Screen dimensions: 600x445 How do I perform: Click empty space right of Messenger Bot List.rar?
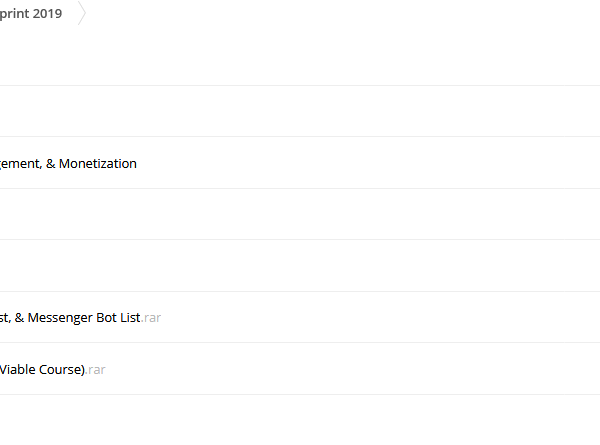(379, 317)
